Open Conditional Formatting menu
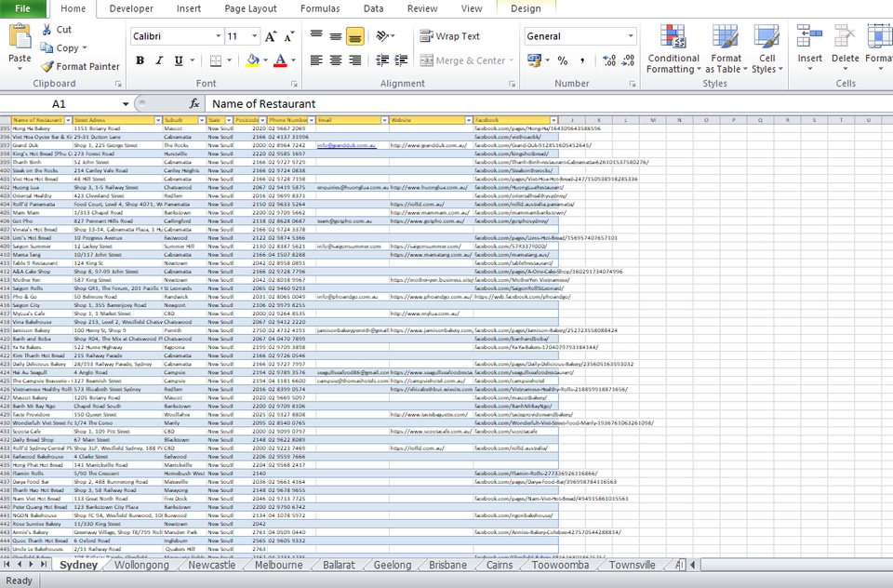Image resolution: width=893 pixels, height=588 pixels. [673, 49]
